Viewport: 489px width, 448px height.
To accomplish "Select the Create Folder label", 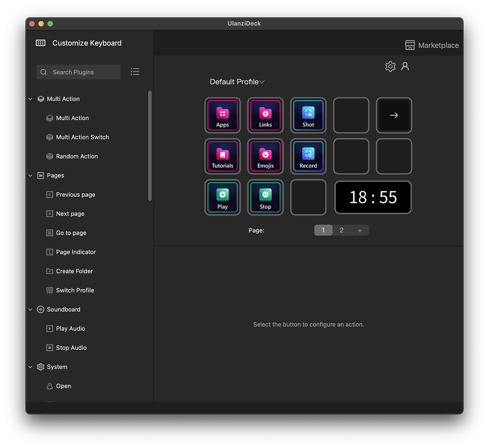I will 74,271.
